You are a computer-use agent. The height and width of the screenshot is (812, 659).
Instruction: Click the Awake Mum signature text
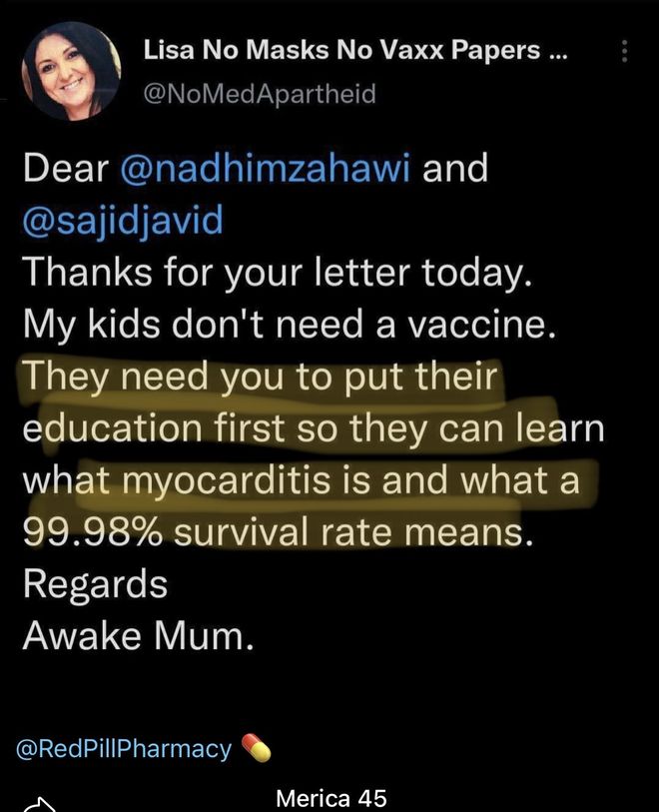point(139,635)
